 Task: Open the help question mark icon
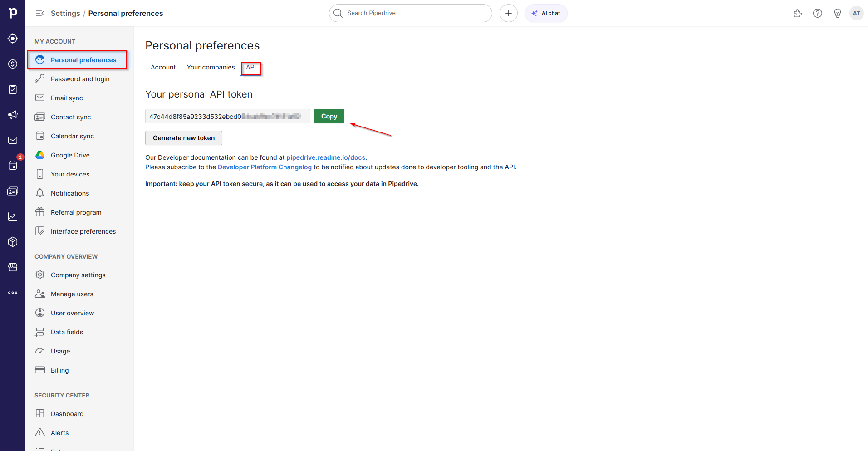818,13
